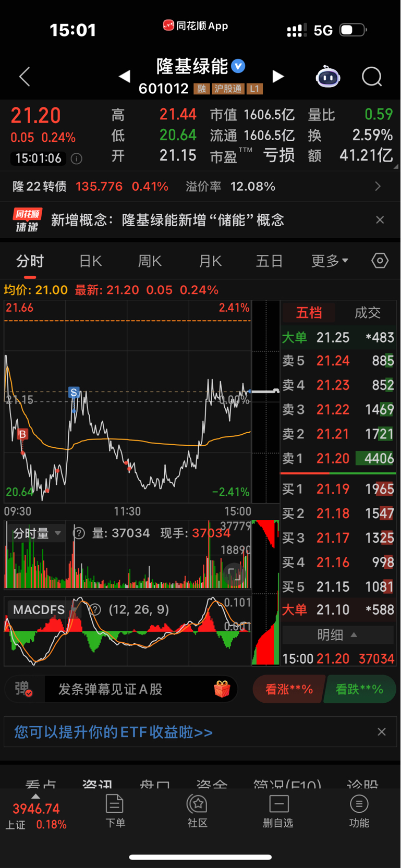401x868 pixels.
Task: Open the 社区 community icon
Action: pos(198,811)
